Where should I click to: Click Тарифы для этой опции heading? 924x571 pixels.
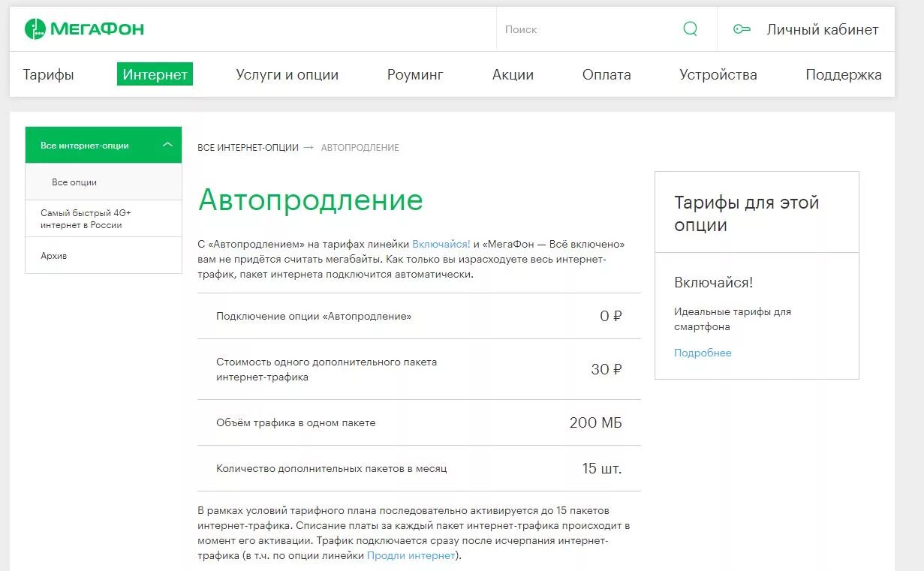pyautogui.click(x=747, y=213)
